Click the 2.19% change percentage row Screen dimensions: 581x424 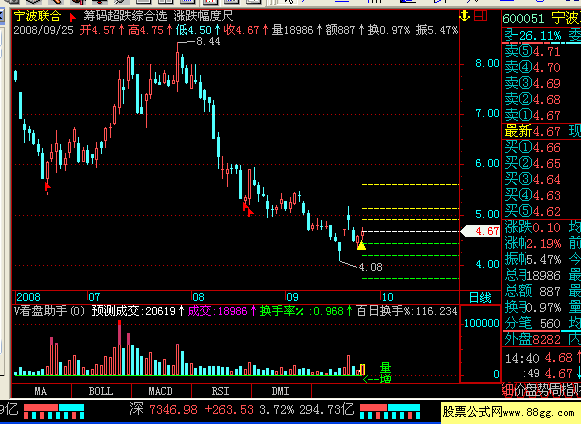(532, 244)
